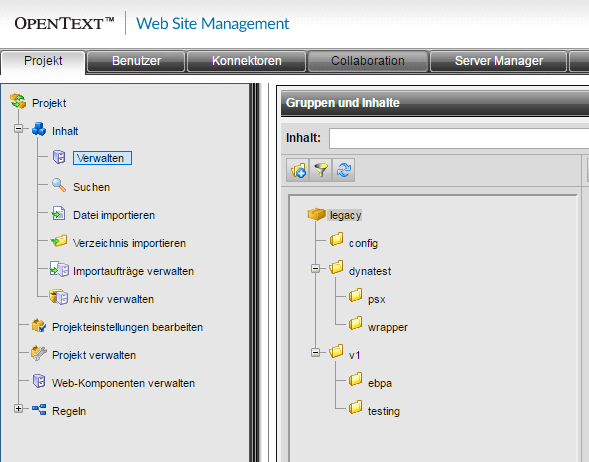Click the Importaufträge verwalten icon
589x462 pixels.
point(59,269)
